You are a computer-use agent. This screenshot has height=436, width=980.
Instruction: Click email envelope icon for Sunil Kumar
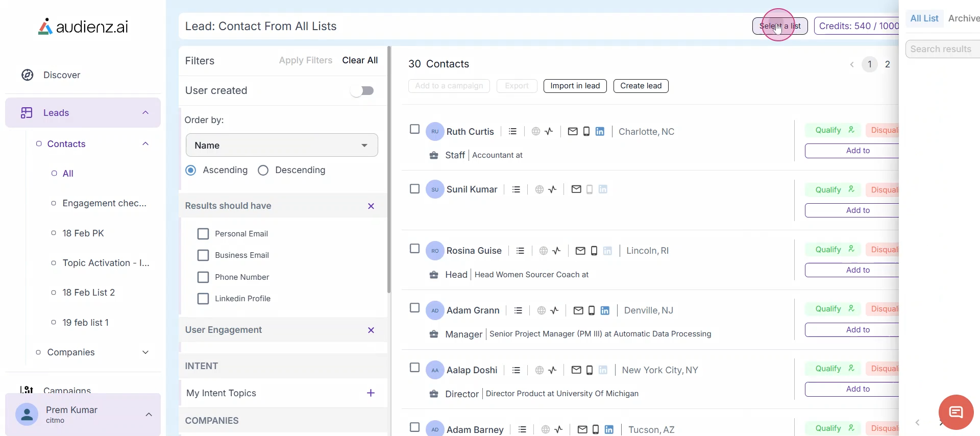[576, 189]
